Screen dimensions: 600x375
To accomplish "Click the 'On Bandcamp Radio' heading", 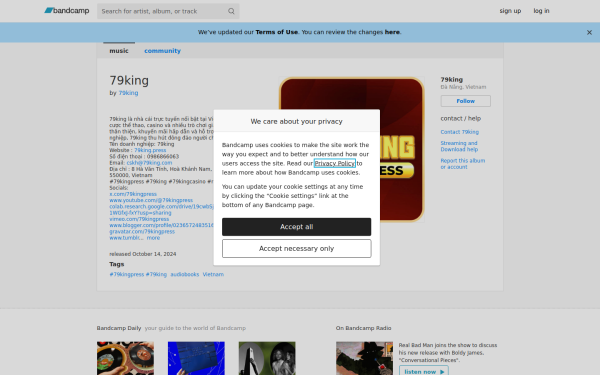I will tap(363, 328).
